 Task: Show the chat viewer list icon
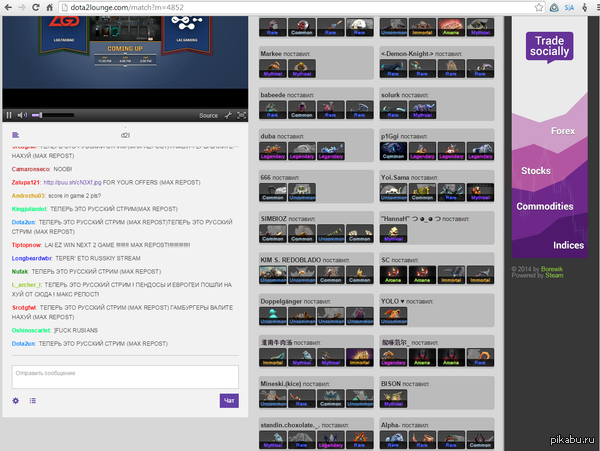point(33,401)
